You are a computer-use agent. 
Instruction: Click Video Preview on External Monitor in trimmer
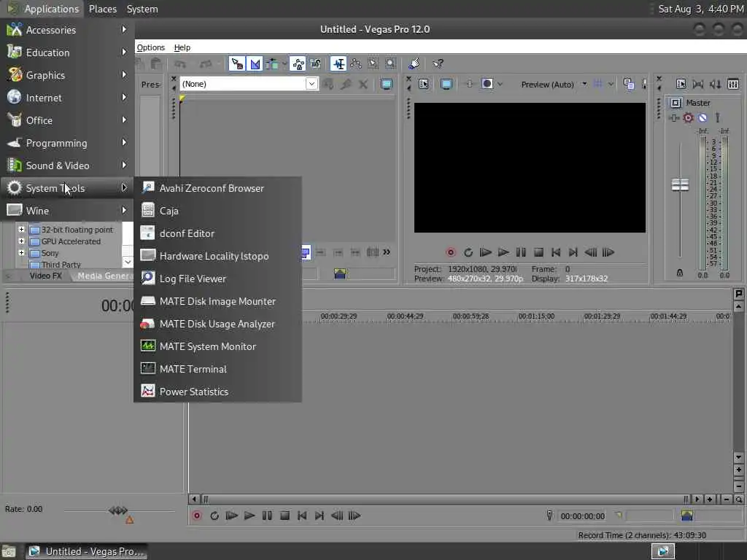387,85
